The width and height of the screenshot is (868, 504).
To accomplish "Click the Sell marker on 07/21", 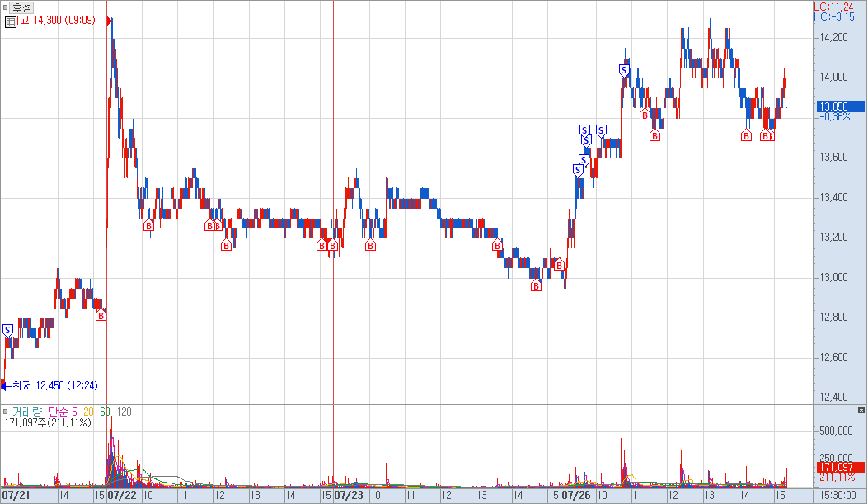I will 7,331.
